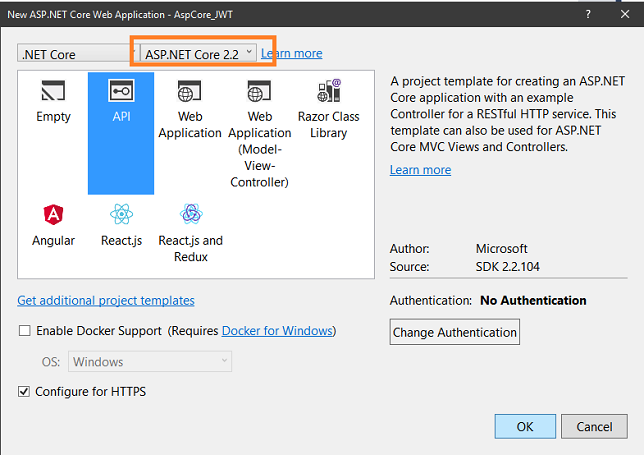Viewport: 644px width, 455px height.
Task: Select the Razor Class Library template icon
Action: pyautogui.click(x=329, y=91)
